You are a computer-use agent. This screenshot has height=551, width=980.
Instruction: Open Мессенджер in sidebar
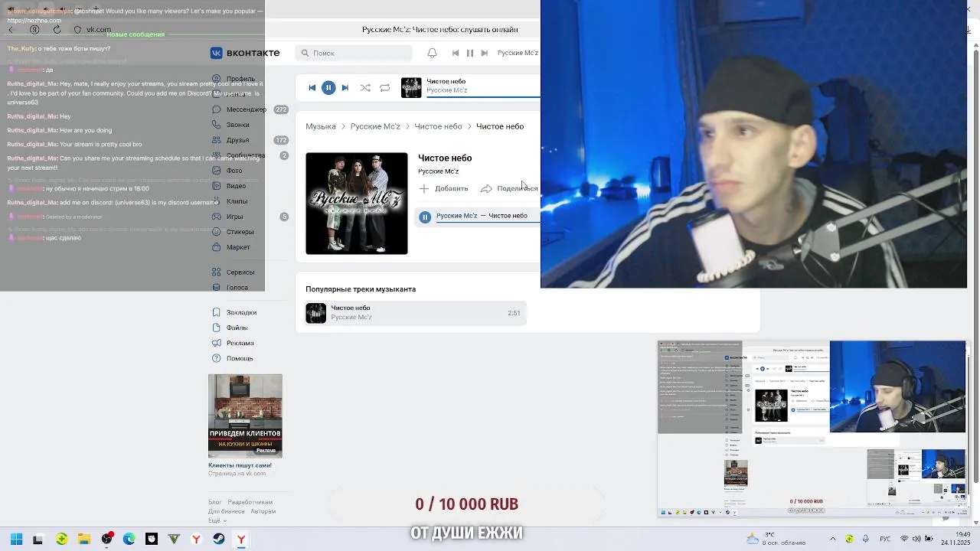pyautogui.click(x=246, y=109)
